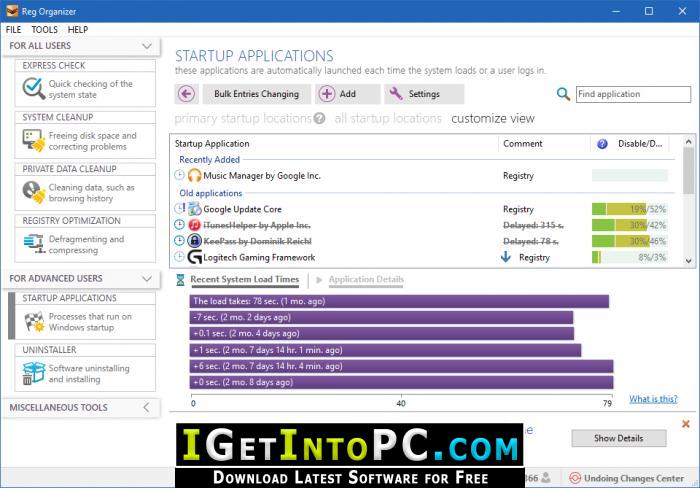Viewport: 700px width, 488px height.
Task: Click the Google Update Core usage bar
Action: pos(629,209)
